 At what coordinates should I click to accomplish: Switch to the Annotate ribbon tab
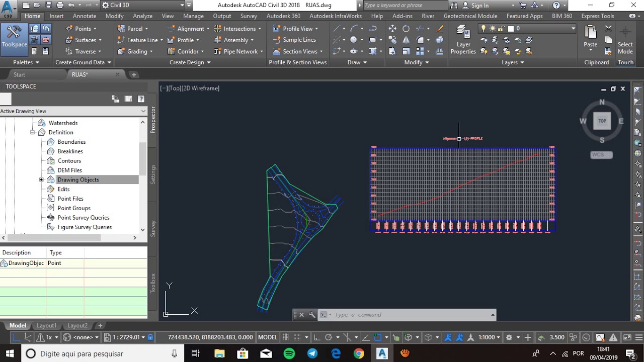(x=85, y=16)
